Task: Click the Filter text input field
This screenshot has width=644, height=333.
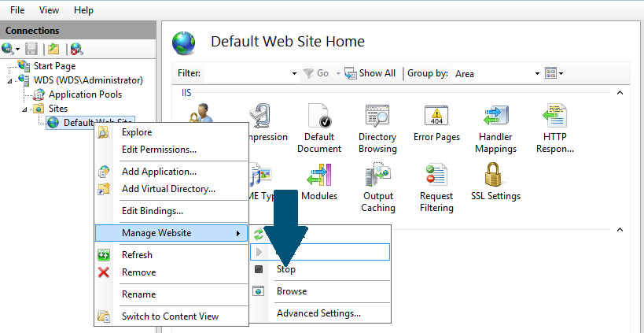Action: tap(247, 73)
